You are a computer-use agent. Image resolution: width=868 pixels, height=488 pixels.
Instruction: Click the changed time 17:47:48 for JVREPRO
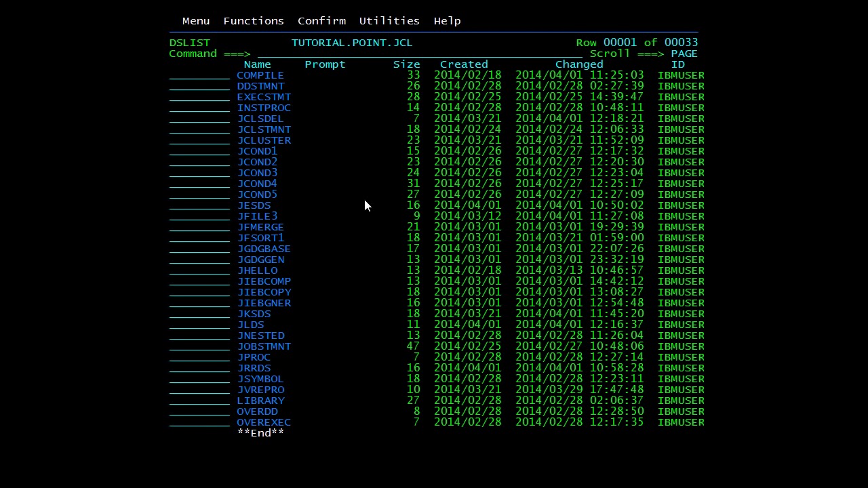616,390
